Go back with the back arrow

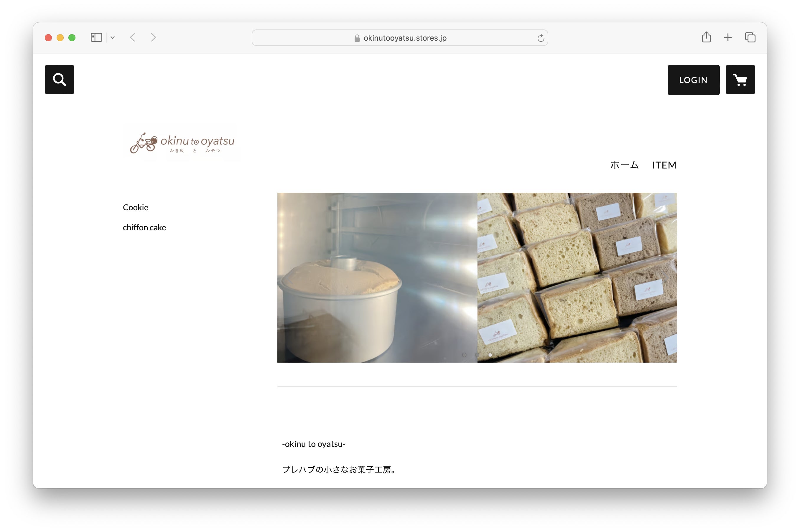point(133,37)
